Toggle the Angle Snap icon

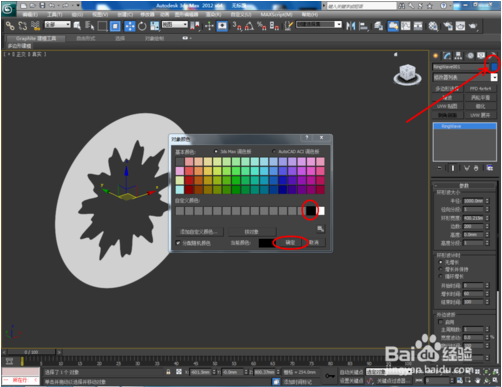click(x=249, y=26)
